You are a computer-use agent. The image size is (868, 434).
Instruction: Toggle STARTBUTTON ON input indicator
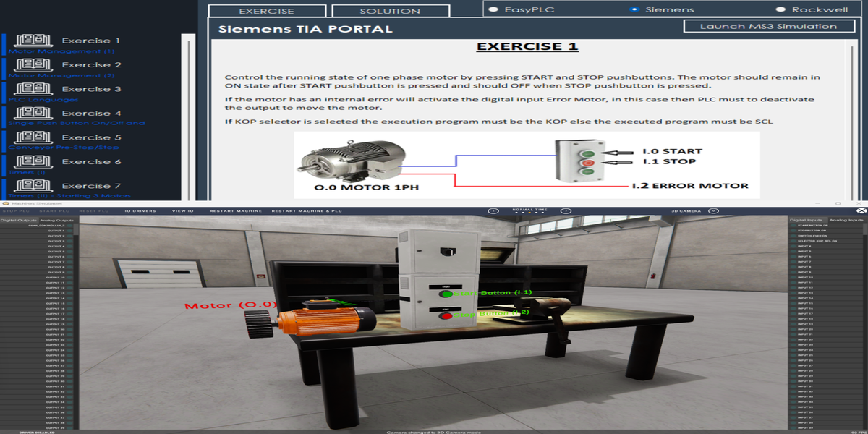[793, 226]
